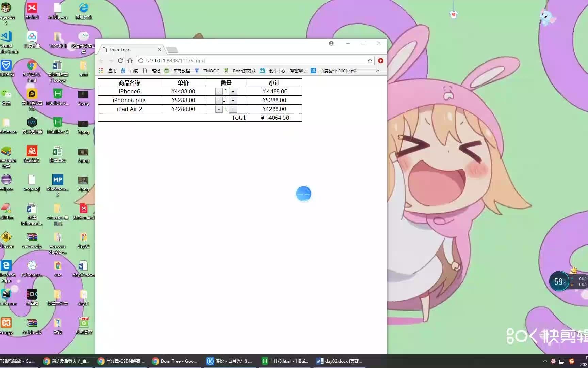Show hidden system tray icons
The height and width of the screenshot is (368, 588).
tap(545, 361)
